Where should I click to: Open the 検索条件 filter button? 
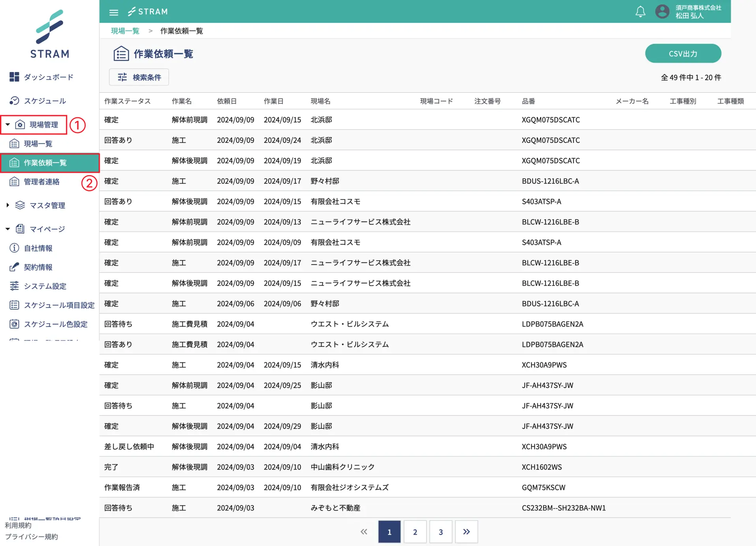(139, 77)
